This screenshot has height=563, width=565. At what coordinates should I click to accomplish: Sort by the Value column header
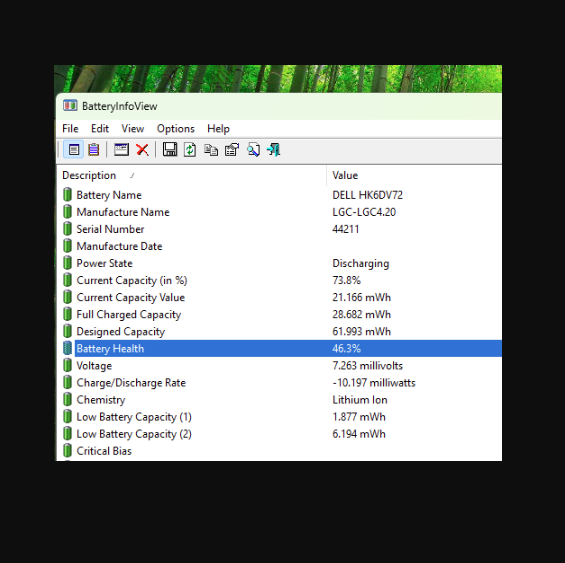[414, 176]
